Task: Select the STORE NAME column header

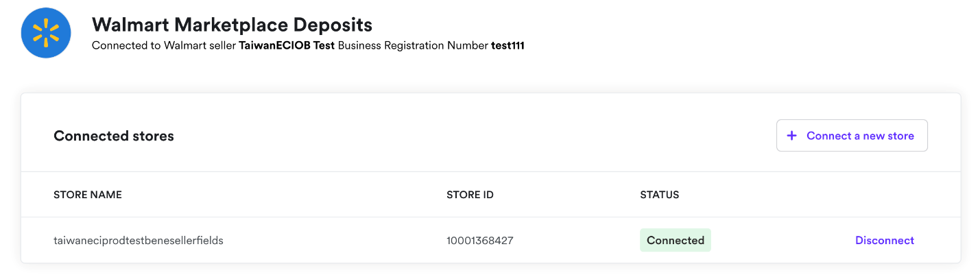Action: (x=88, y=195)
